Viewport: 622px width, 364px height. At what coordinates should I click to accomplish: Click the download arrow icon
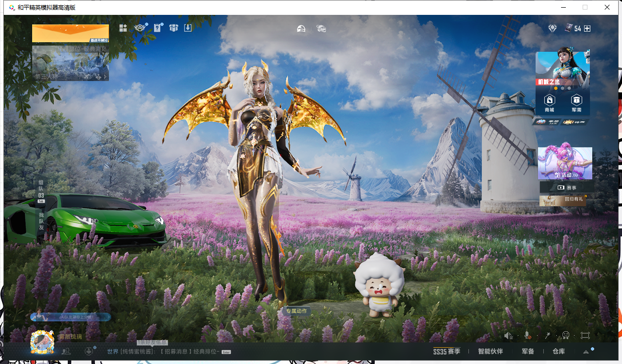(x=188, y=28)
